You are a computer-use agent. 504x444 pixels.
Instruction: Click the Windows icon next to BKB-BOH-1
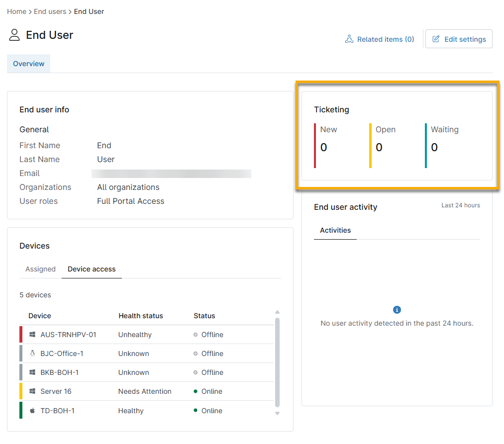click(32, 372)
